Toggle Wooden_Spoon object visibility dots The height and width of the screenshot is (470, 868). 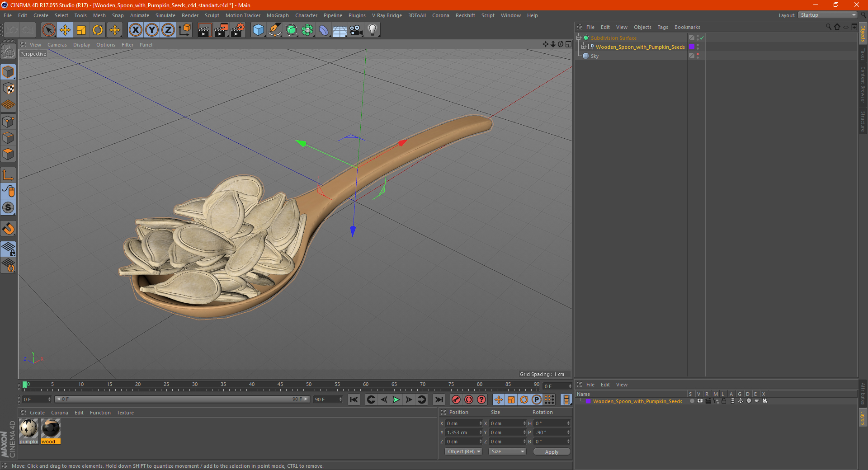point(698,47)
